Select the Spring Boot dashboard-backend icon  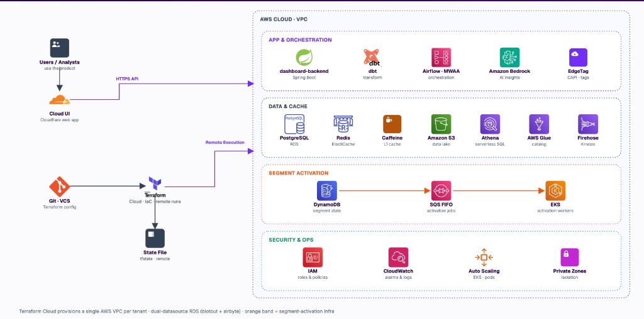304,57
